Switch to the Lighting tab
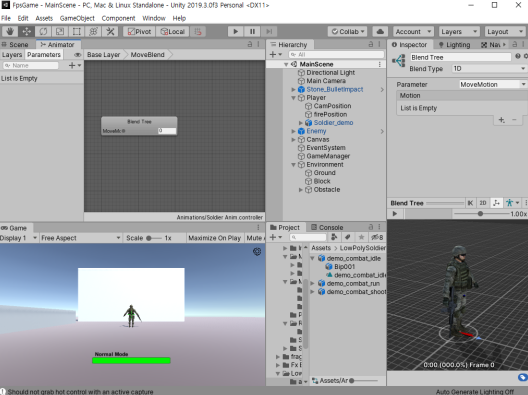This screenshot has width=528, height=395. (x=455, y=44)
